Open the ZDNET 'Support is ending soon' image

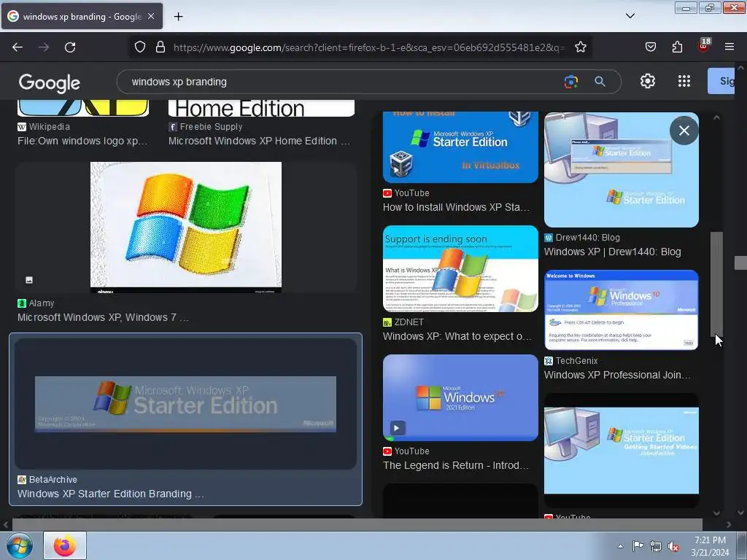(x=460, y=268)
